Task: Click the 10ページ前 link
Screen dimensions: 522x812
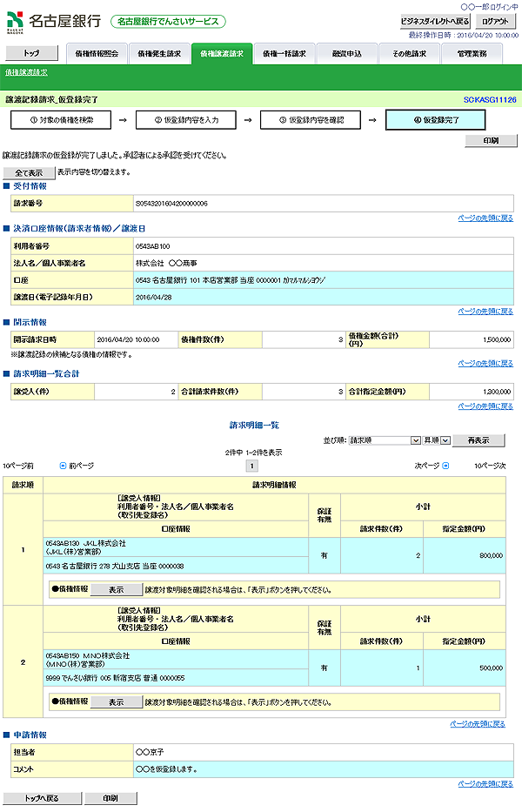Action: pos(18,466)
